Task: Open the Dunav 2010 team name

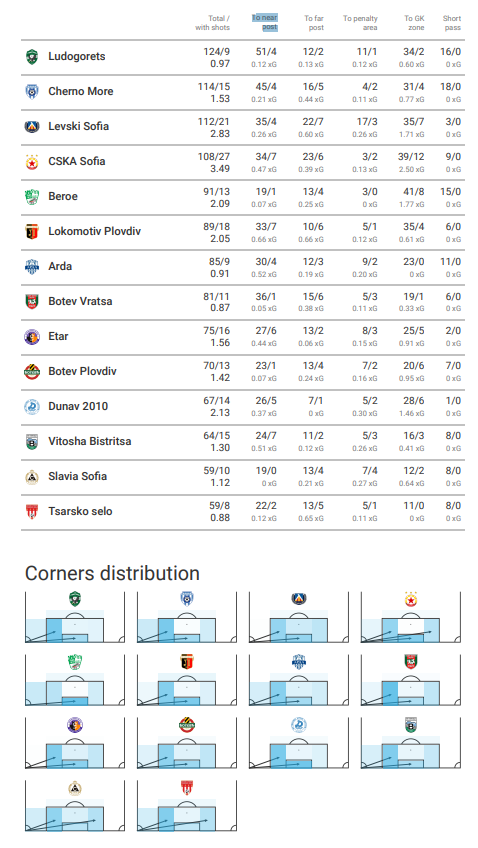Action: (x=78, y=406)
